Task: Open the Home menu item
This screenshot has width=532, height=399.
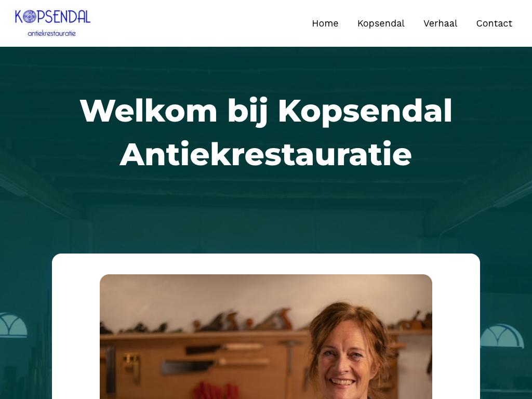Action: pos(325,23)
